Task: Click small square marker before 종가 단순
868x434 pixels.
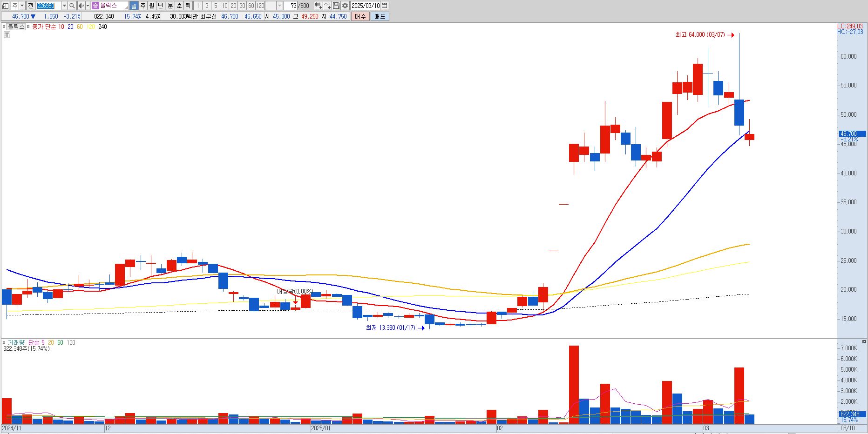Action: [x=29, y=27]
